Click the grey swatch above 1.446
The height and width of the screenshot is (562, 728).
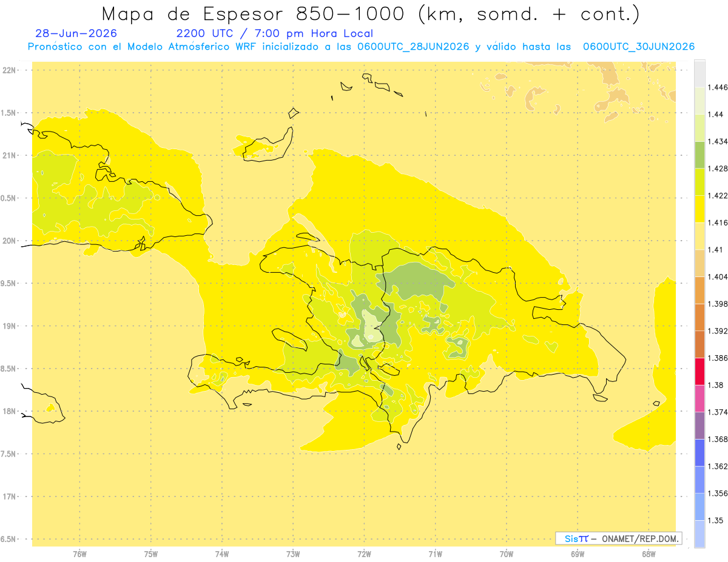699,74
